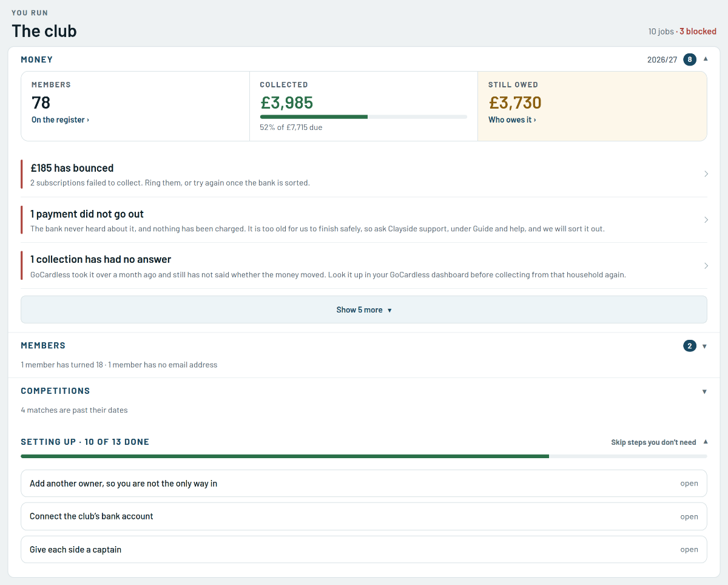The image size is (728, 585).
Task: Click '2 subscriptions failed to collect' description
Action: point(170,183)
